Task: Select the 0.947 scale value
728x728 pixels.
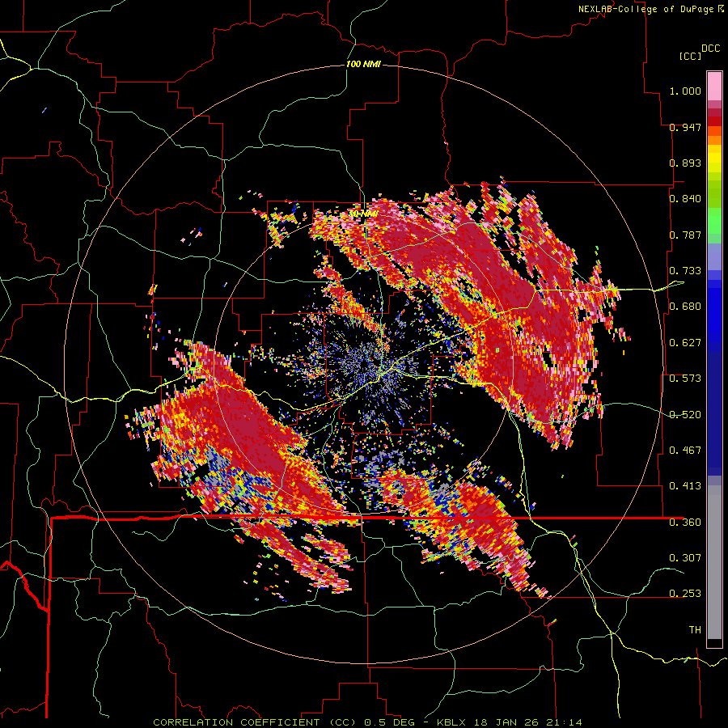Action: [685, 127]
